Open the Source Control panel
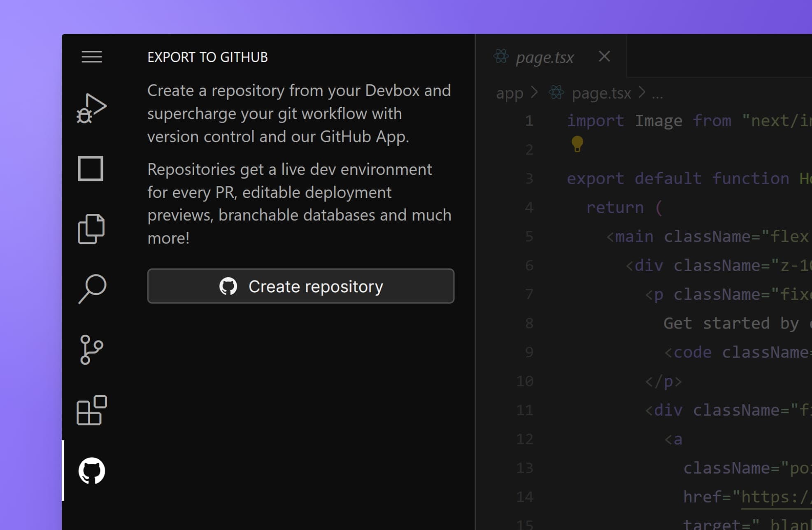 coord(92,349)
